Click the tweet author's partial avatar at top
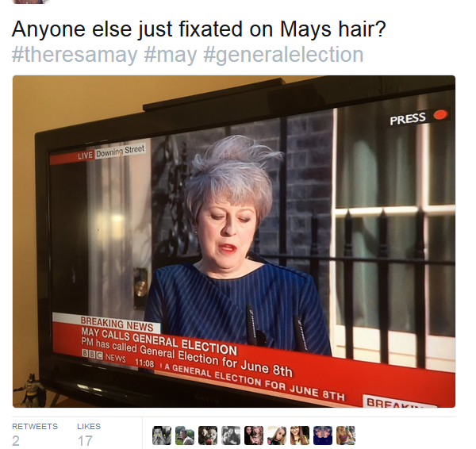This screenshot has height=449, width=476. pos(31,2)
